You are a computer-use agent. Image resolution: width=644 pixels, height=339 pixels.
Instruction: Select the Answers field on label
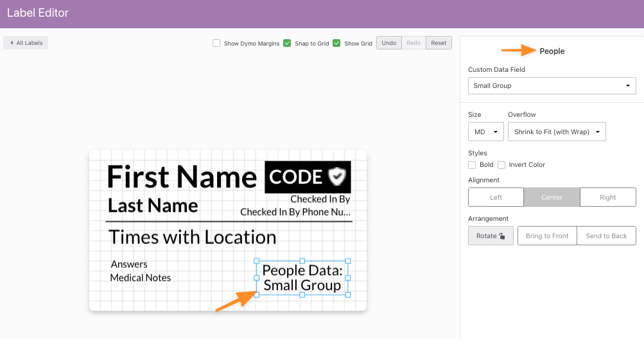[x=129, y=265]
